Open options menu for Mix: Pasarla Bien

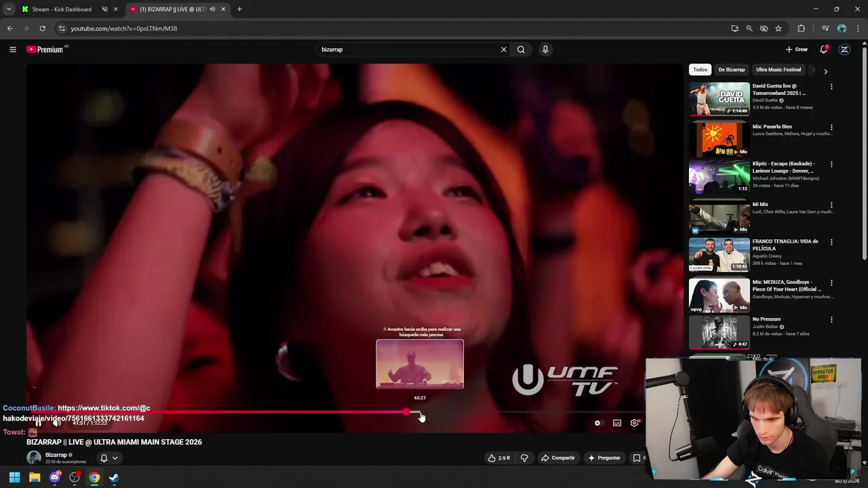coord(831,127)
